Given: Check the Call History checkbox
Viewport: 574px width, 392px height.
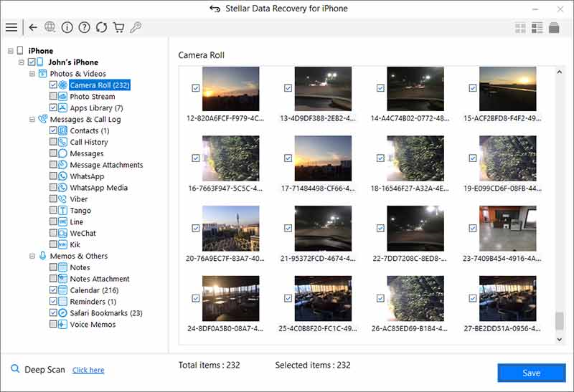Looking at the screenshot, I should tap(53, 141).
